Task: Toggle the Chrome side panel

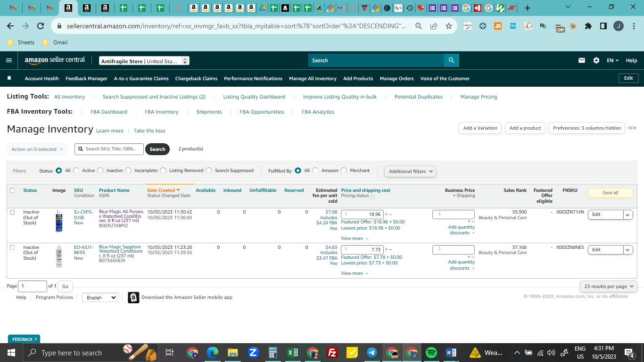Action: [x=603, y=26]
